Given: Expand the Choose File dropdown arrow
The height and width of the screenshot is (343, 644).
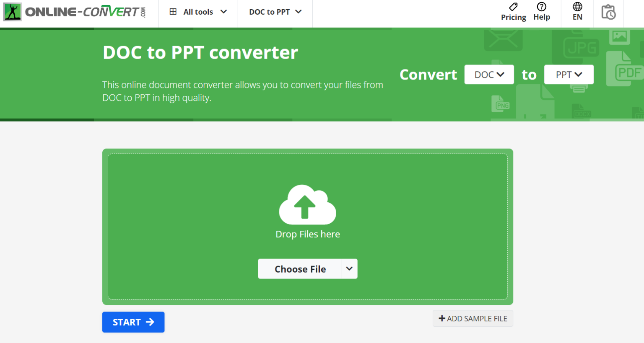Looking at the screenshot, I should [x=350, y=268].
